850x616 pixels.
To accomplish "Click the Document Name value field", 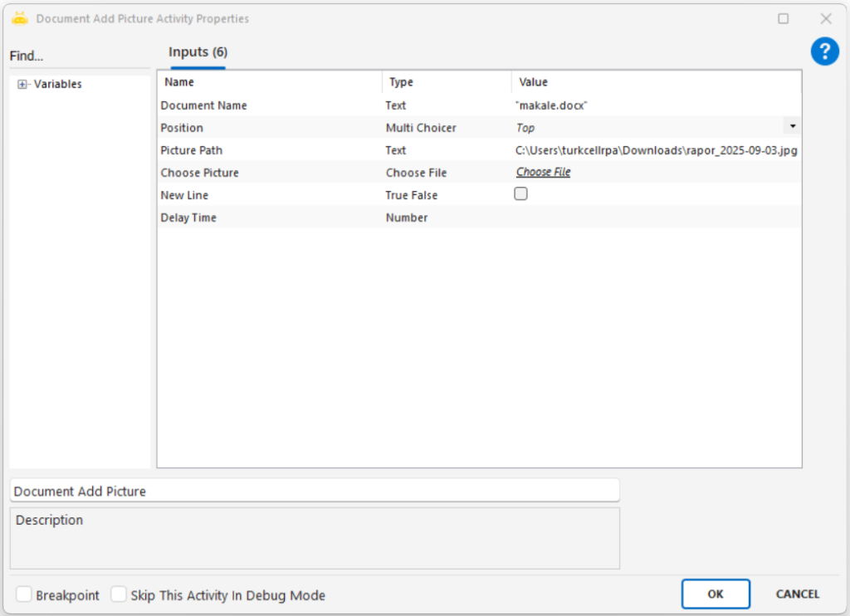I will tap(656, 105).
